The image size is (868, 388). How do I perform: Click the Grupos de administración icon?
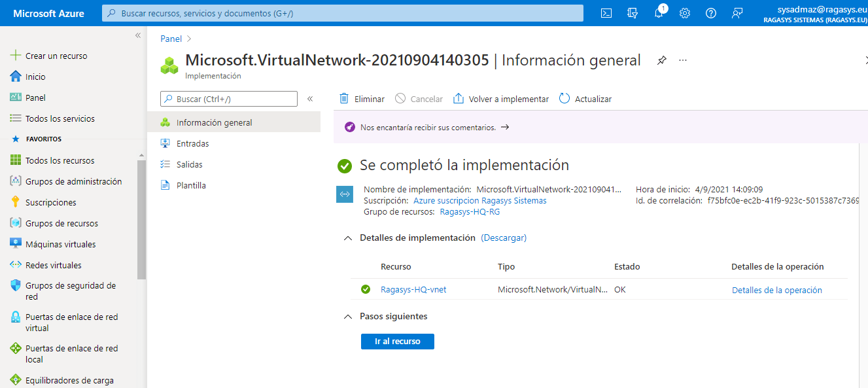[x=16, y=181]
